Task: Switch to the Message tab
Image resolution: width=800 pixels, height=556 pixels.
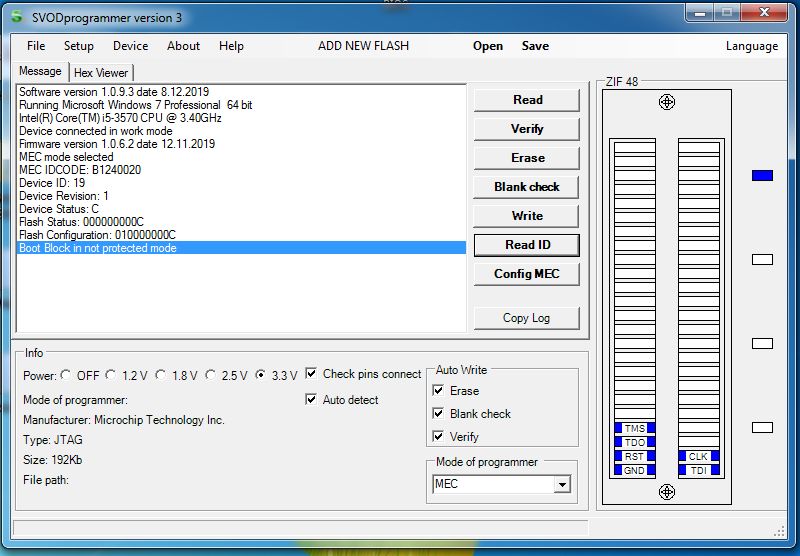Action: (40, 71)
